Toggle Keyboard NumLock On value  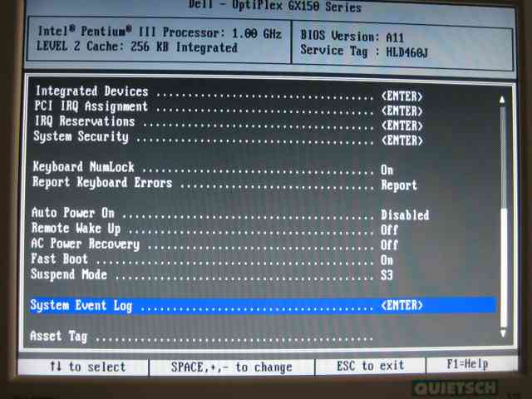(x=387, y=169)
